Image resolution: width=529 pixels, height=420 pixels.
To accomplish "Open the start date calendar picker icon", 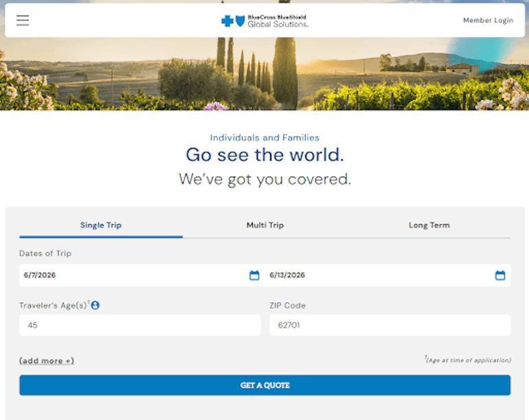I will tap(254, 275).
